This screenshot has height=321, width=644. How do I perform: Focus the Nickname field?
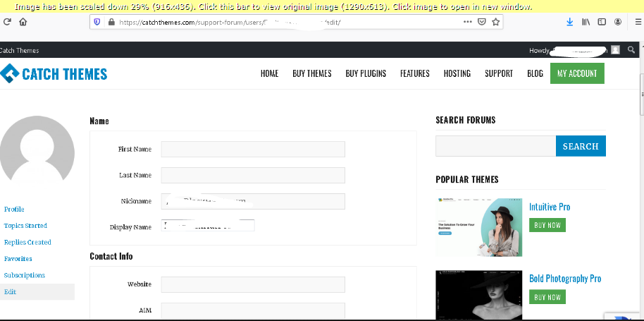(253, 201)
